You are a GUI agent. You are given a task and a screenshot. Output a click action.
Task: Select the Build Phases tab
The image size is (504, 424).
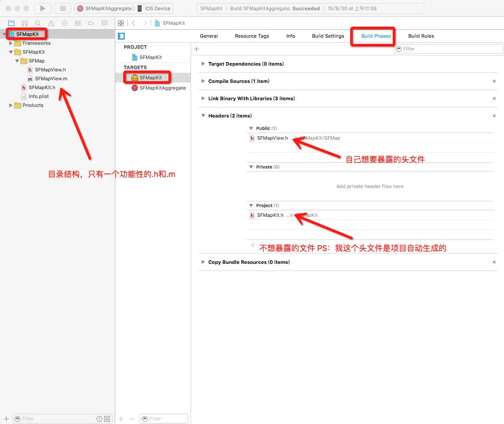pos(376,36)
